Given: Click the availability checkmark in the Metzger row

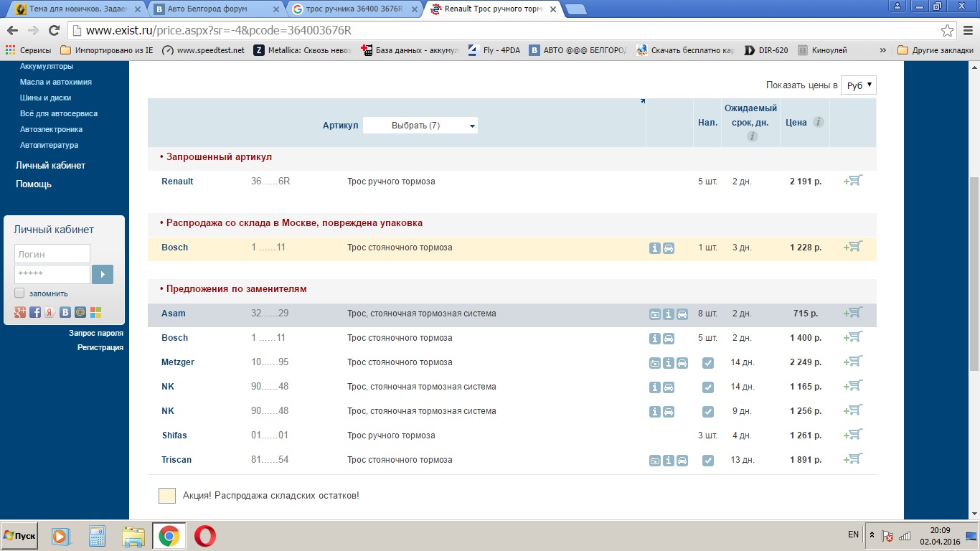Looking at the screenshot, I should [x=708, y=363].
